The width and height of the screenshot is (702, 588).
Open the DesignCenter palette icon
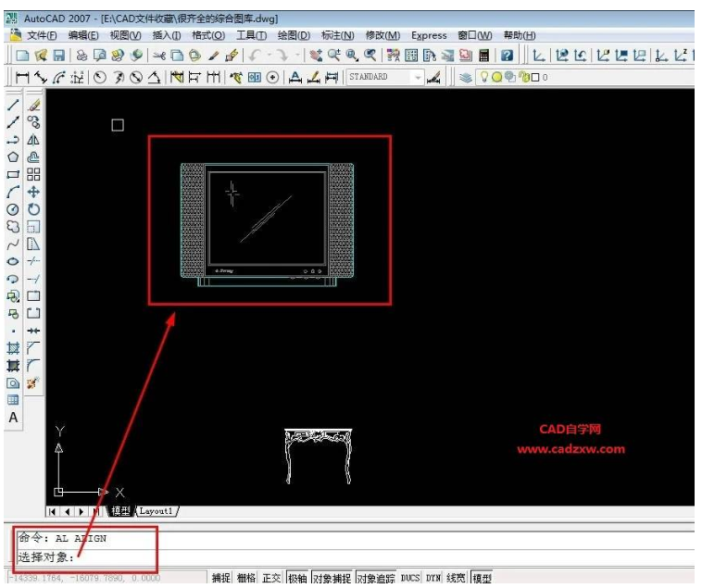pyautogui.click(x=411, y=56)
